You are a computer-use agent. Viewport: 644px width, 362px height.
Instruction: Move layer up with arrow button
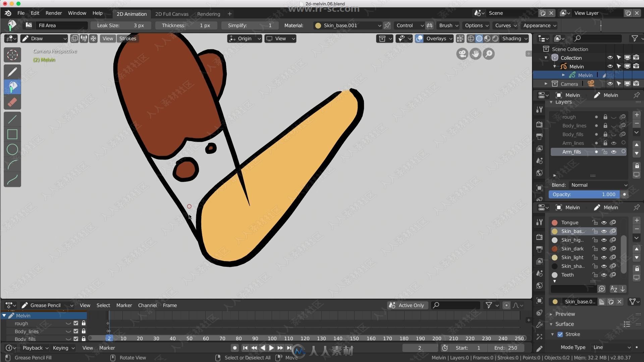637,145
